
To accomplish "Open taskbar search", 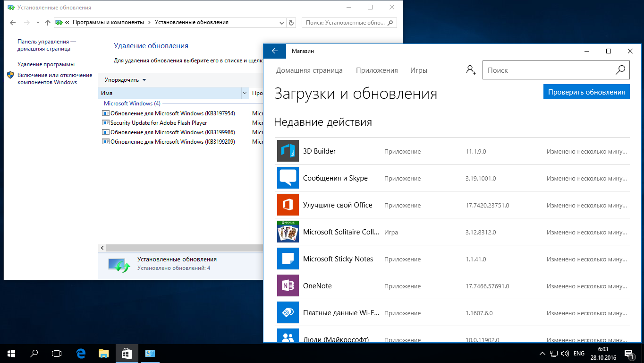I will pyautogui.click(x=34, y=353).
